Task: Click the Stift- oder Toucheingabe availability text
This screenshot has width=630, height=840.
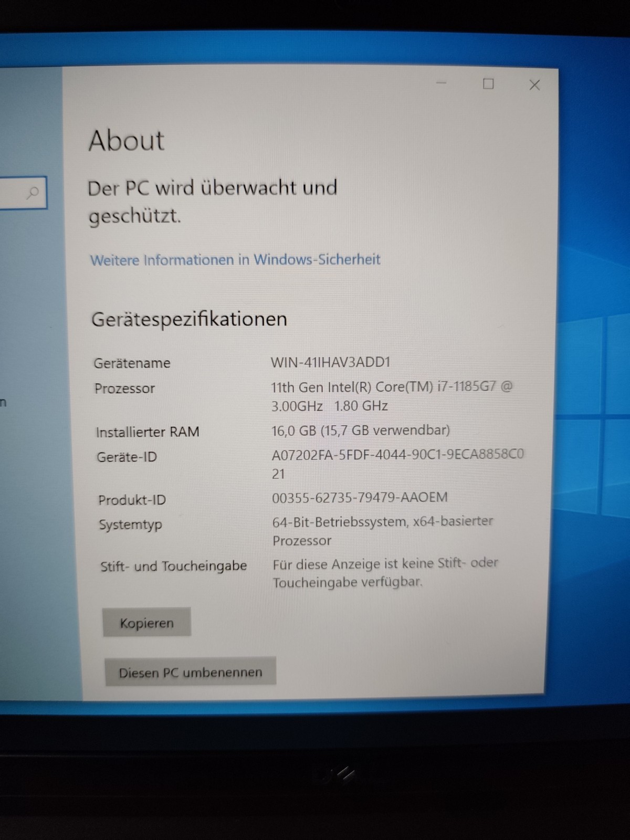Action: click(x=385, y=572)
